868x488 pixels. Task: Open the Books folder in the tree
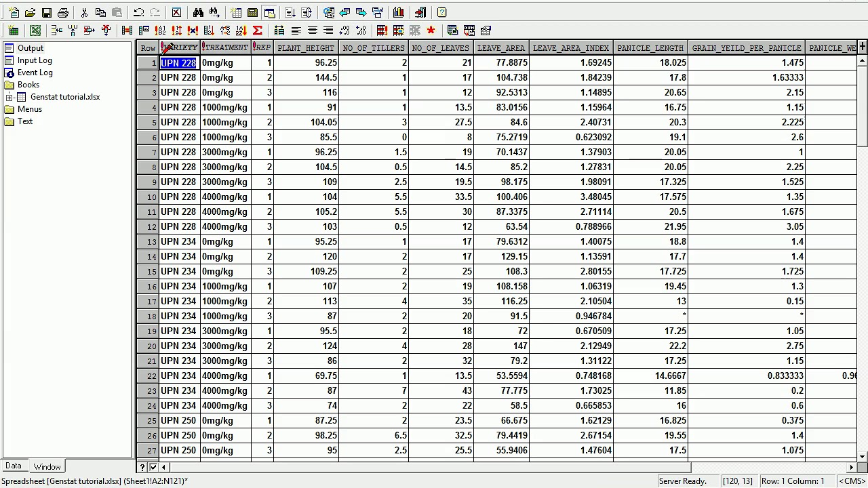pos(28,85)
